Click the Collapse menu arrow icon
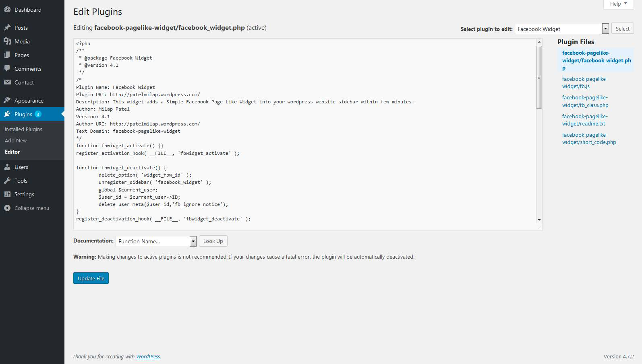Viewport: 642px width, 364px height. tap(7, 208)
